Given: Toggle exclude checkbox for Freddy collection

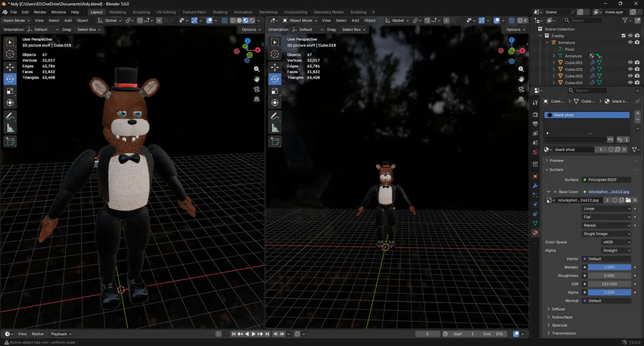Looking at the screenshot, I should 623,36.
